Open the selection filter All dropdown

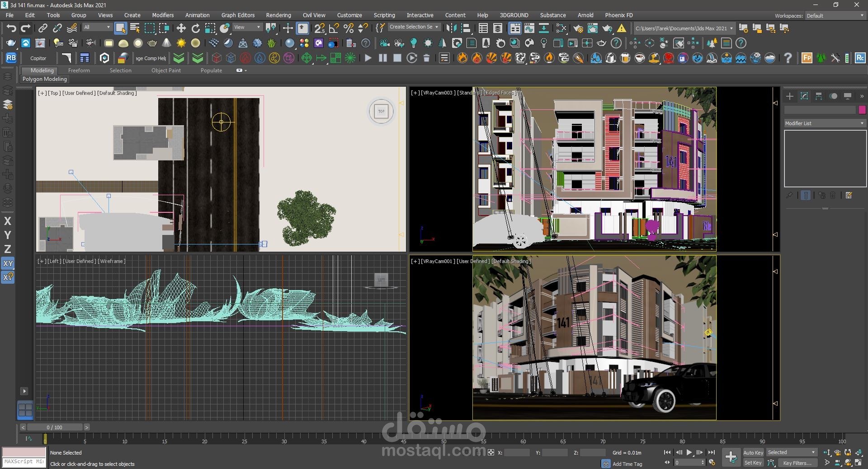point(97,27)
